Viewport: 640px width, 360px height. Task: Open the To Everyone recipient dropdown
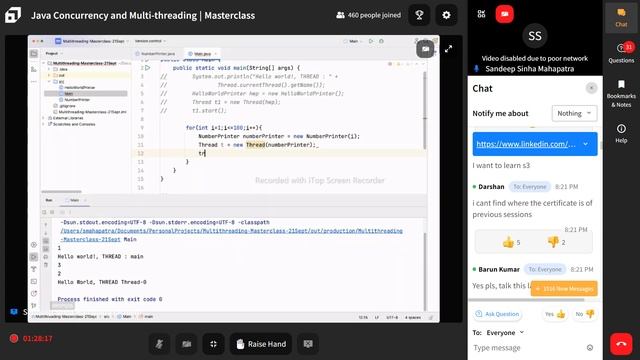point(505,333)
